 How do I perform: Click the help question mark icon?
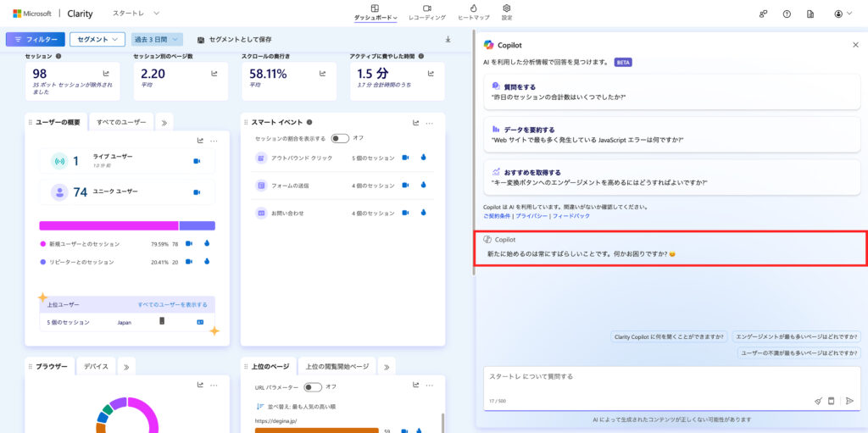pyautogui.click(x=787, y=14)
